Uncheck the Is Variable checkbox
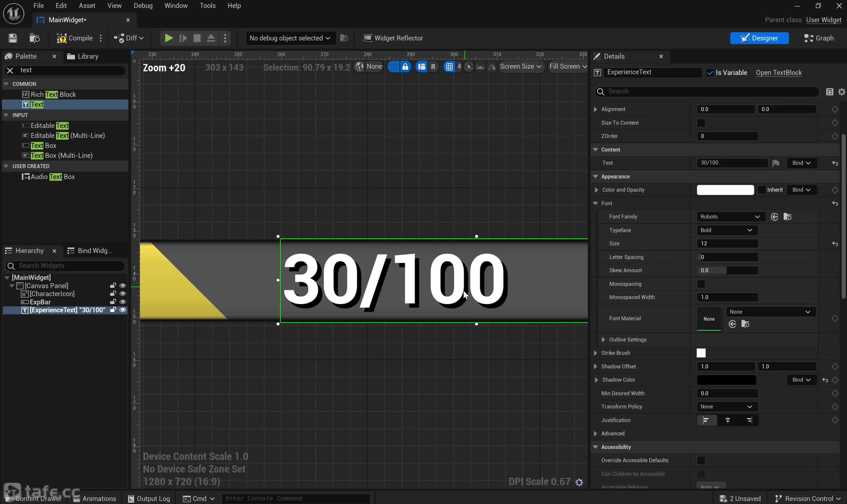847x504 pixels. click(710, 73)
